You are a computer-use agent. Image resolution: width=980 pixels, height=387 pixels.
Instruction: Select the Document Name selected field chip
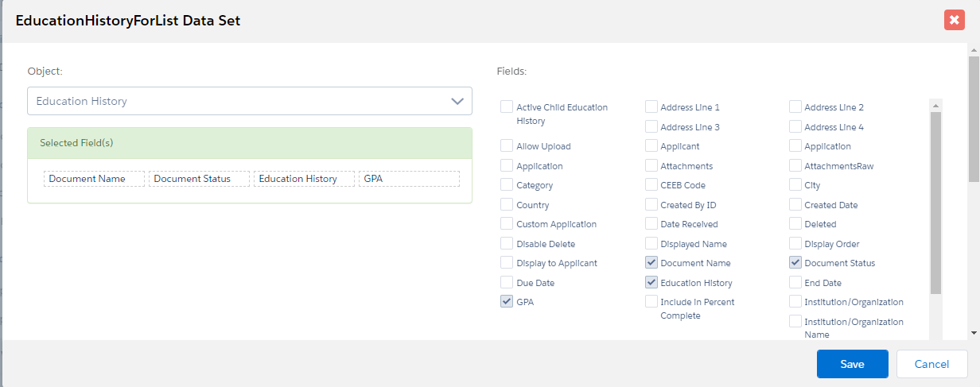(x=95, y=179)
